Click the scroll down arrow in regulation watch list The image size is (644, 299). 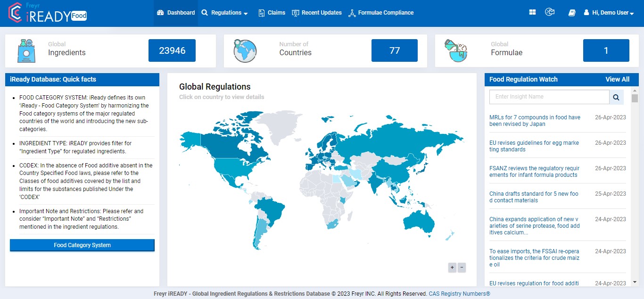(x=635, y=282)
